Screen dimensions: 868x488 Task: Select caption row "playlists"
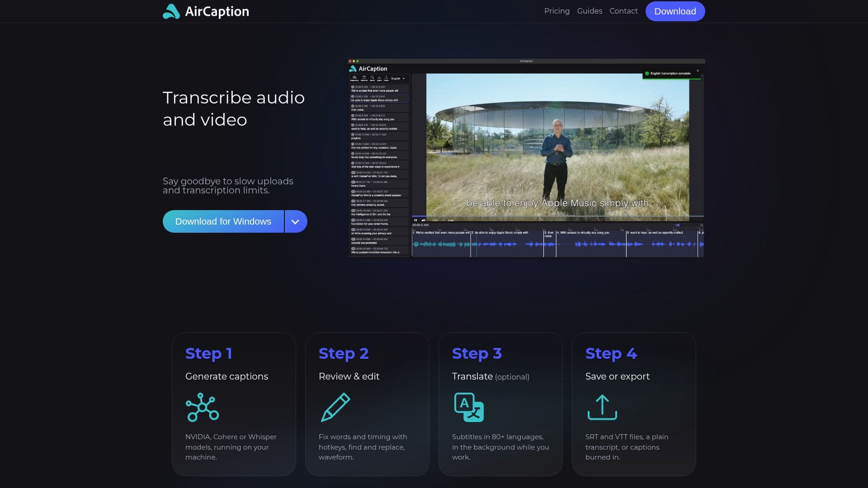[x=380, y=136]
